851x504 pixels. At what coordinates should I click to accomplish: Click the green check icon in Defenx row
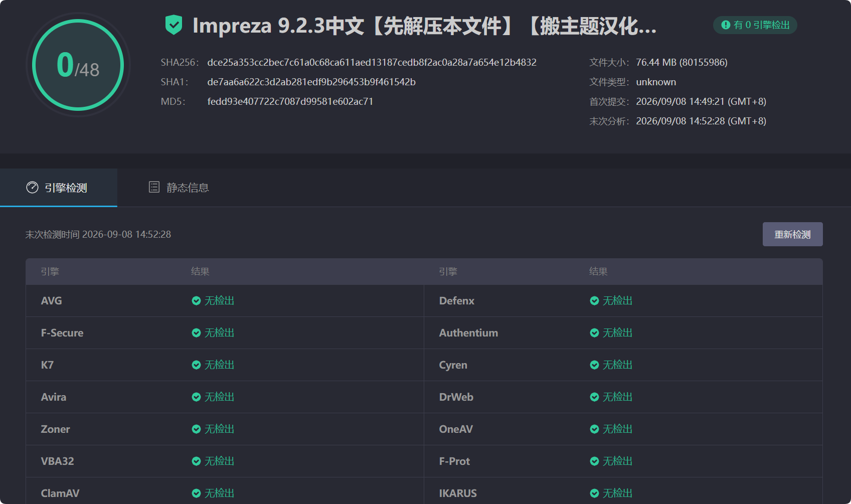pyautogui.click(x=594, y=301)
